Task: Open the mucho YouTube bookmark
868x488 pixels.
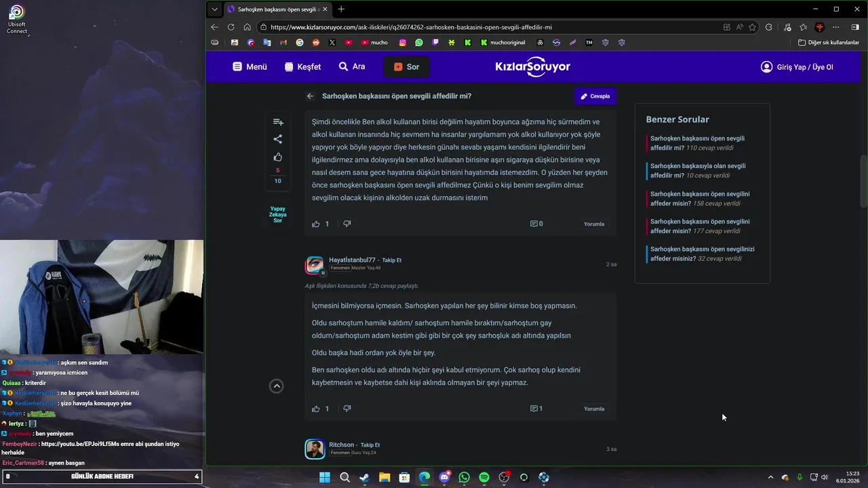Action: [x=374, y=42]
